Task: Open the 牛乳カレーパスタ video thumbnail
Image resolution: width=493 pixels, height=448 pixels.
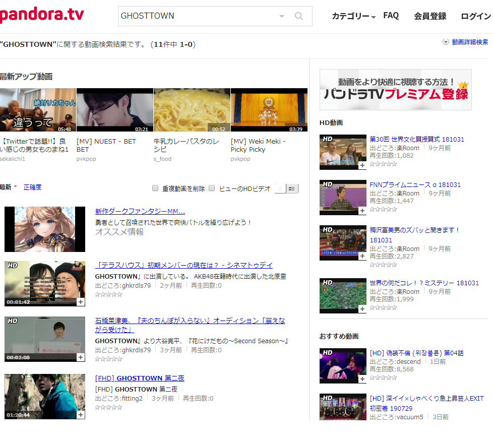Action: point(192,110)
